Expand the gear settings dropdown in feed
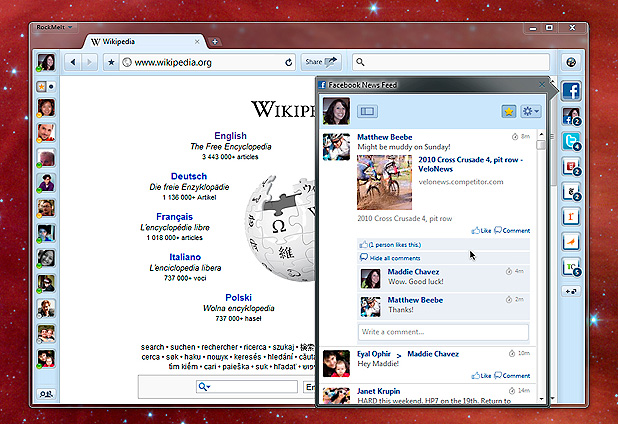 (530, 111)
